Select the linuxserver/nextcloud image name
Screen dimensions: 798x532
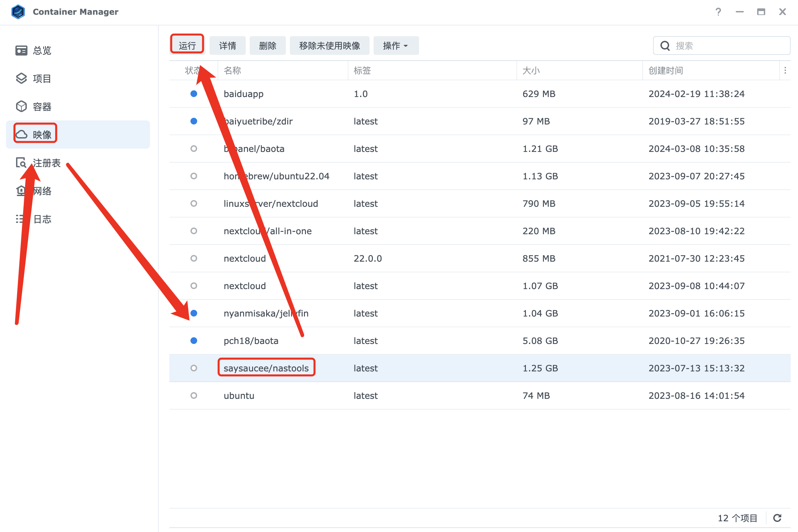pyautogui.click(x=270, y=203)
